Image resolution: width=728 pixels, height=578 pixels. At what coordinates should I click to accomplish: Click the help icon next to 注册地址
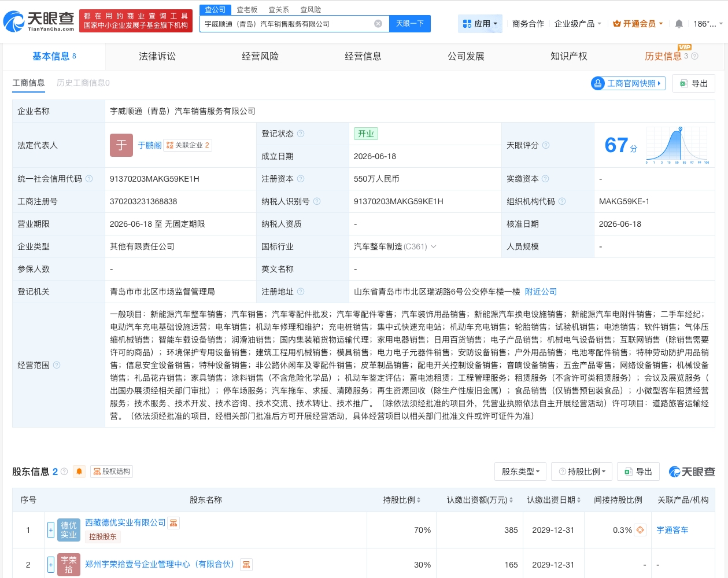[x=301, y=292]
